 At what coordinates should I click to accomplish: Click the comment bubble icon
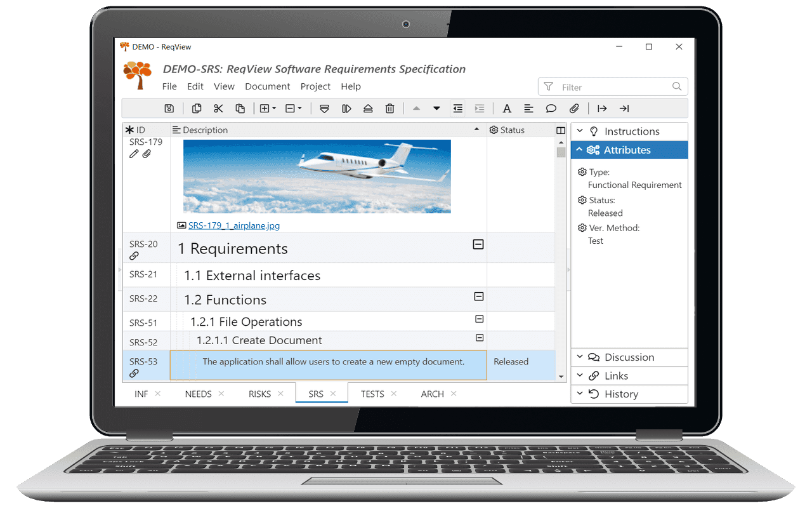click(551, 109)
